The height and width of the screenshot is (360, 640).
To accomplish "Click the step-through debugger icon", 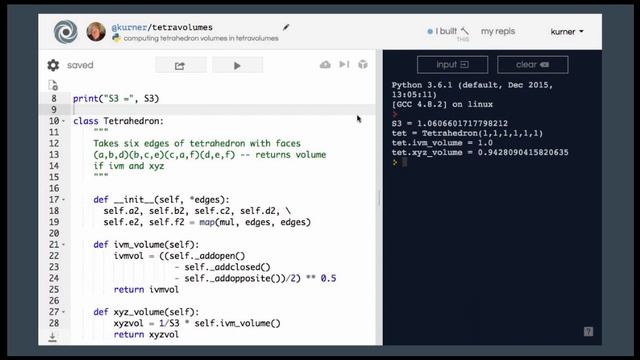I will 344,64.
